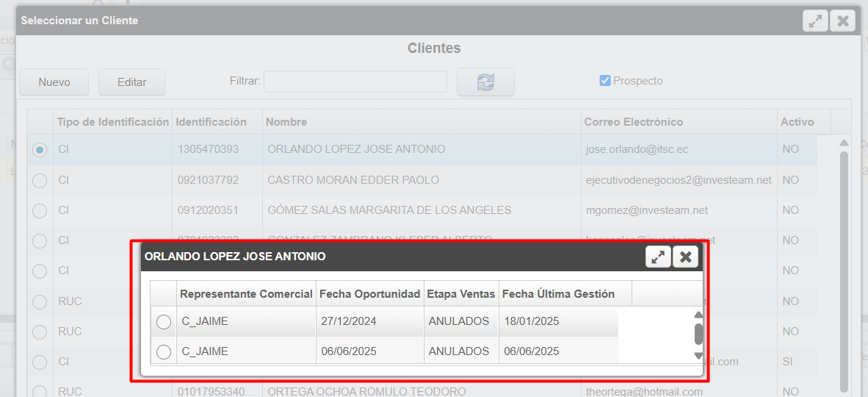Choose GÓMEZ SALAS MARGARITA client radio button
This screenshot has width=868, height=397.
coord(40,210)
